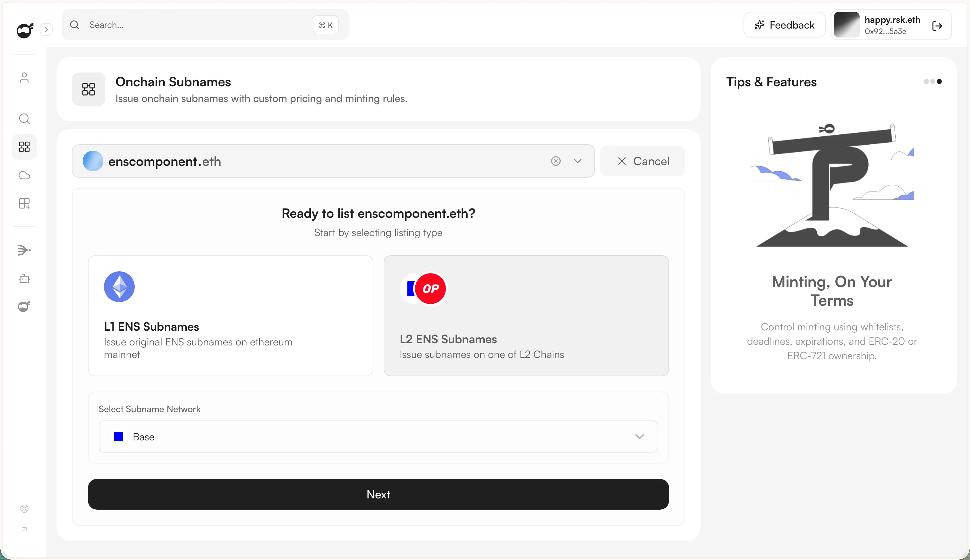Select the L1 ENS Subnames listing type
This screenshot has height=560, width=970.
[x=230, y=316]
